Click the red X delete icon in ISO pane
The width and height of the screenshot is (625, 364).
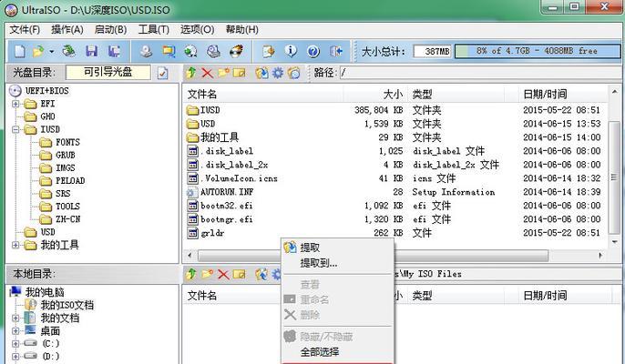click(207, 73)
